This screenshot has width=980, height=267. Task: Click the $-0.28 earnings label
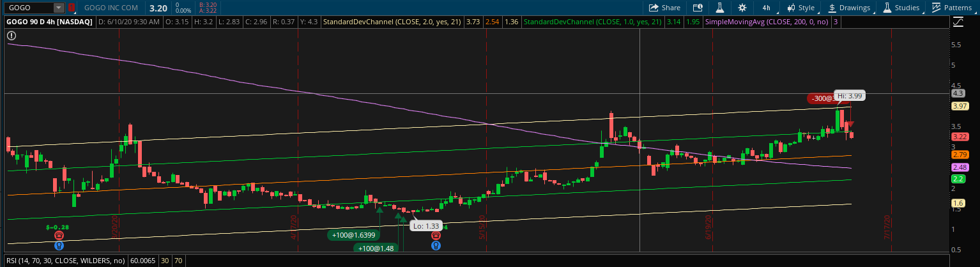[57, 227]
